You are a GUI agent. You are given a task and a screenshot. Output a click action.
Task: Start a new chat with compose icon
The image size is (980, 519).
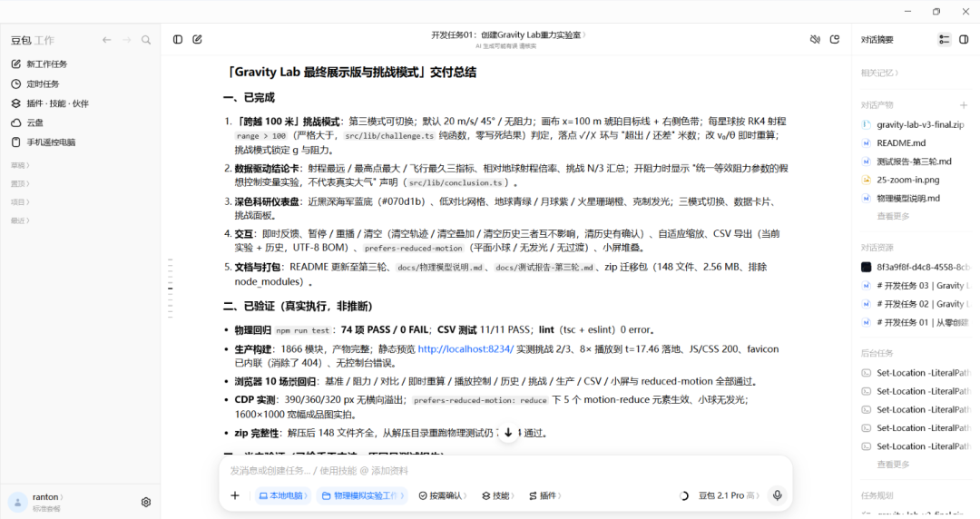coord(198,39)
